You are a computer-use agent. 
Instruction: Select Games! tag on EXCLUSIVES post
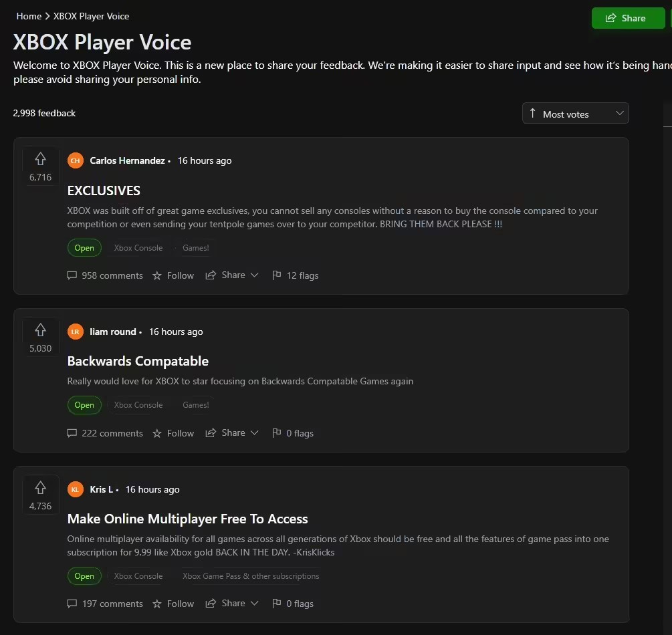(x=196, y=248)
